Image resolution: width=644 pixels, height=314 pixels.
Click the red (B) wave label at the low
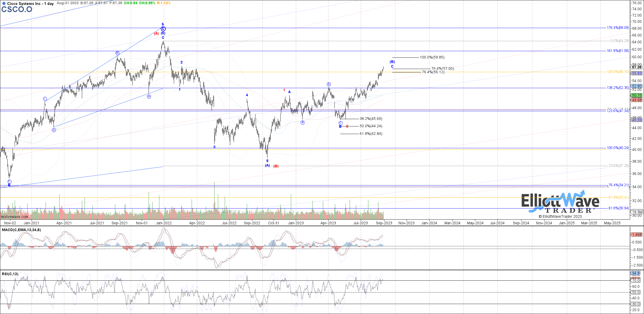pos(276,166)
